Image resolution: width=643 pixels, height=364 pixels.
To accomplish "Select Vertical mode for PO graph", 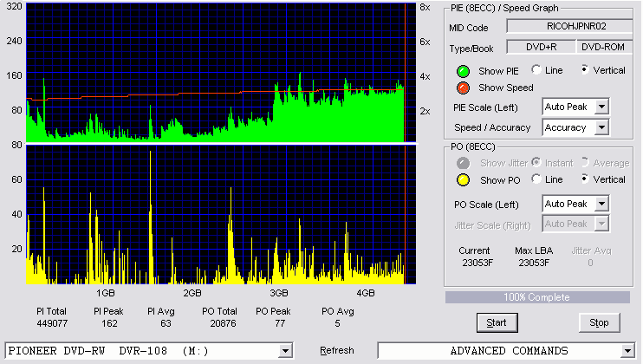I will pyautogui.click(x=585, y=179).
